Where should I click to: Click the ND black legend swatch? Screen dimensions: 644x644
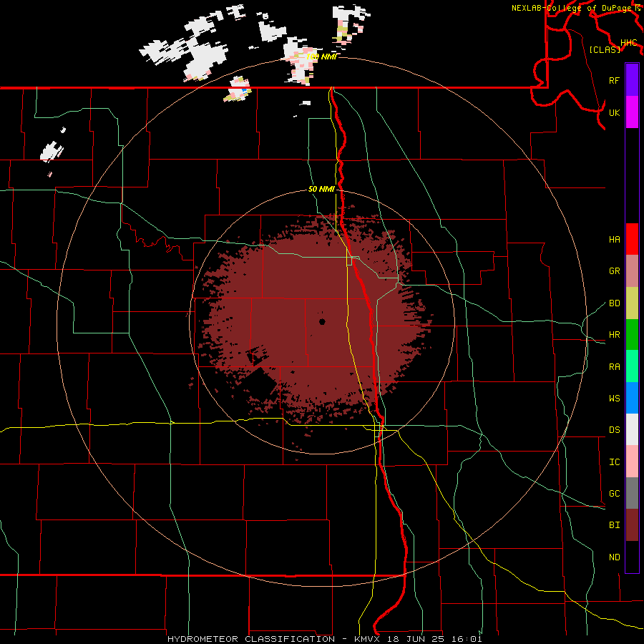pos(632,557)
